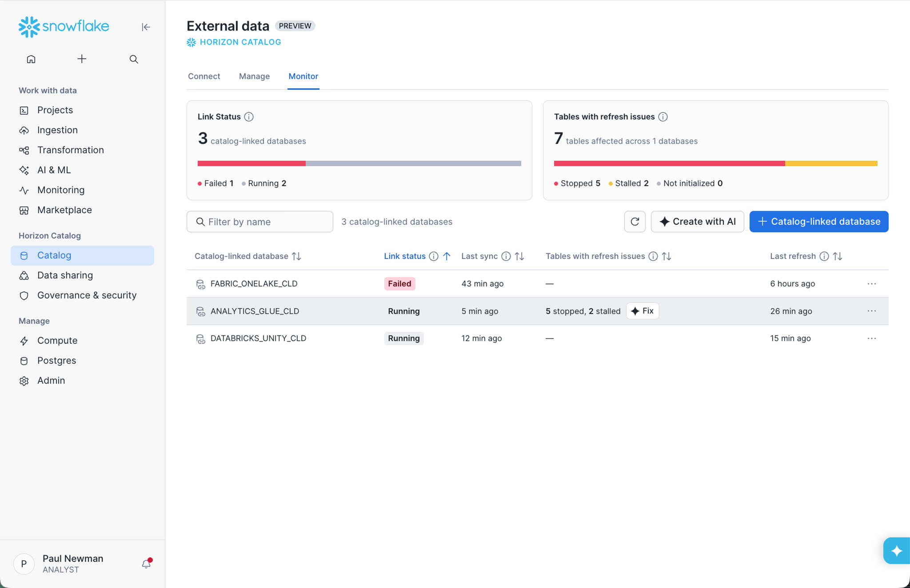Click the Snowflake logo
The width and height of the screenshot is (910, 588).
click(x=64, y=27)
